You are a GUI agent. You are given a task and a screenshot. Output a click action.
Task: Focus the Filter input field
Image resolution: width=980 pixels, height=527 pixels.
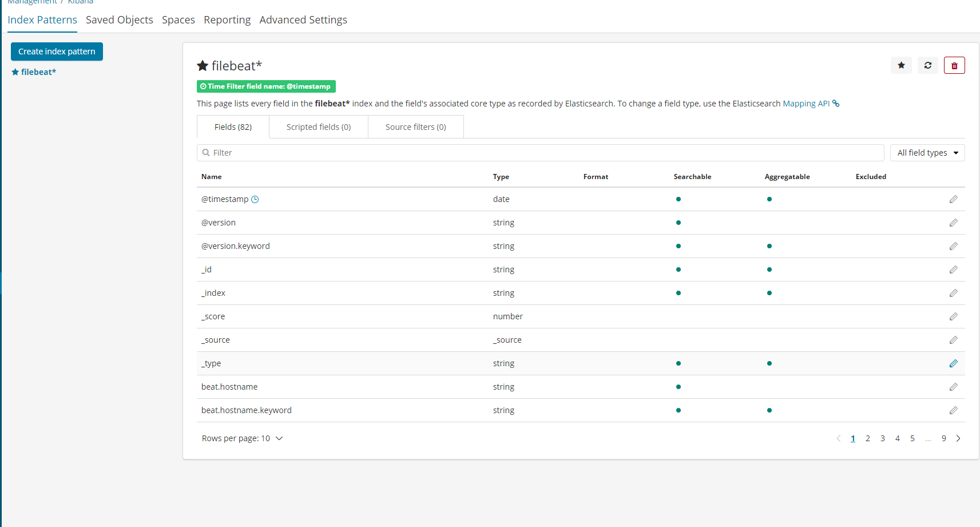coord(541,153)
